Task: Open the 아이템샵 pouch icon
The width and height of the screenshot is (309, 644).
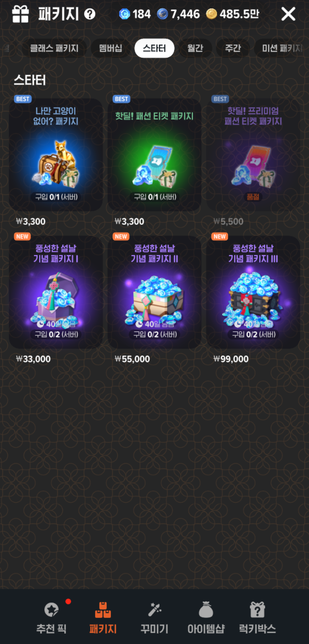Action: point(206,609)
